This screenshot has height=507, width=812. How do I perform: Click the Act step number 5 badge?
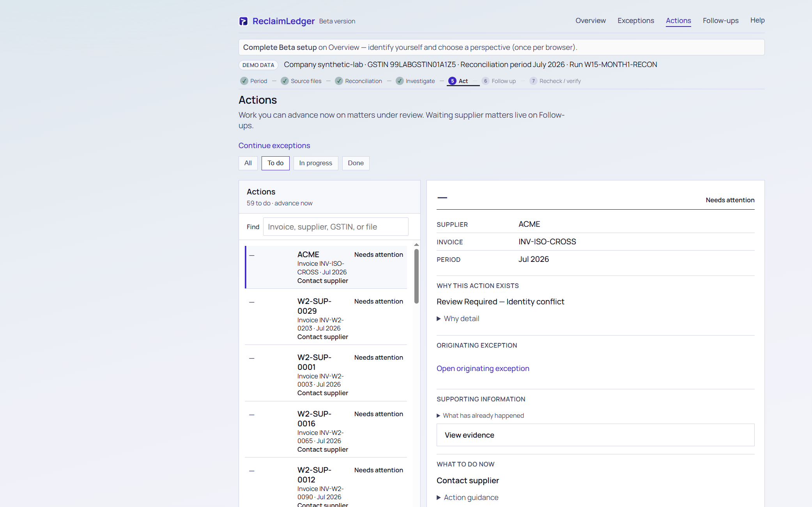pos(452,81)
